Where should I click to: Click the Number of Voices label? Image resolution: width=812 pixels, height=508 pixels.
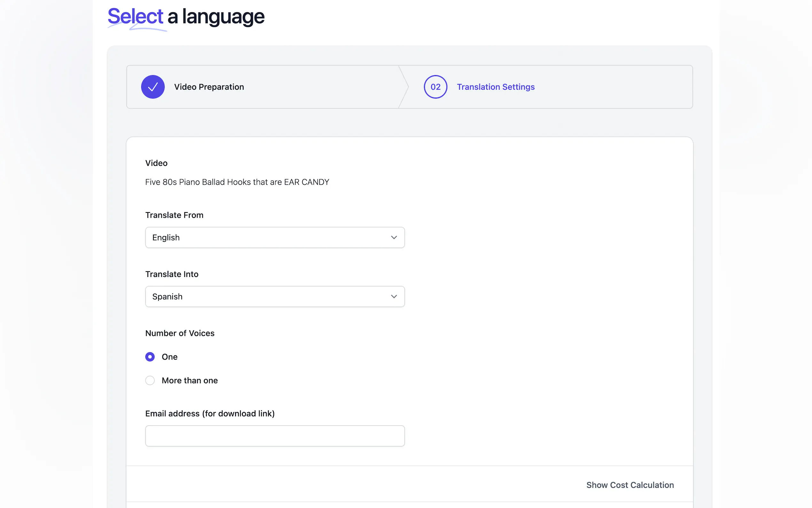click(x=180, y=333)
